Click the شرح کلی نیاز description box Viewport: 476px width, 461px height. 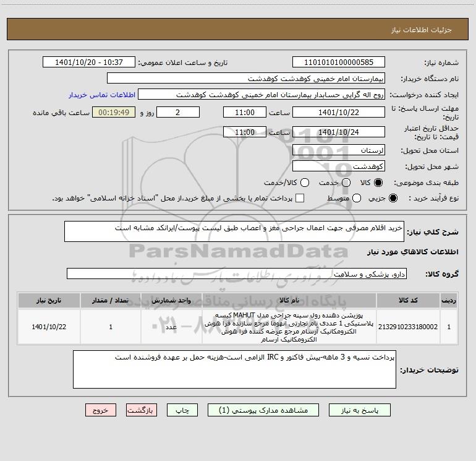pyautogui.click(x=234, y=231)
